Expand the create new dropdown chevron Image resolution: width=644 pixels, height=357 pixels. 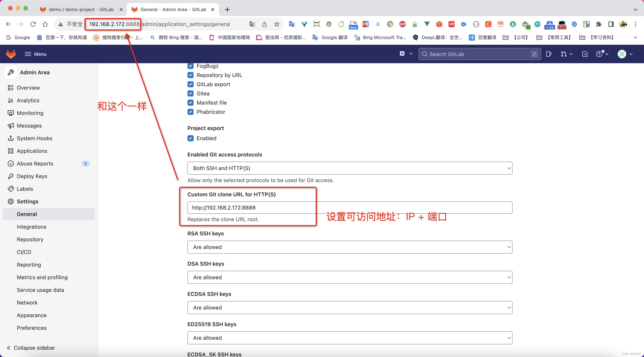[411, 54]
